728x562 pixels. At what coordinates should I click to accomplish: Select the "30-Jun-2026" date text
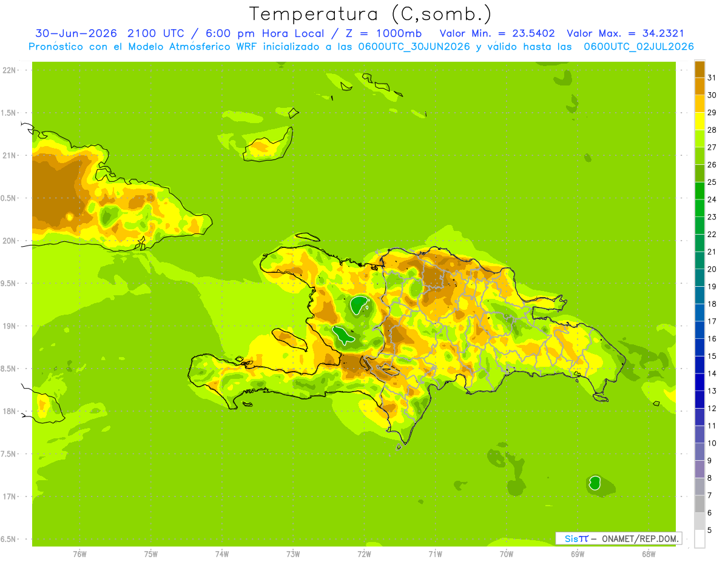pyautogui.click(x=77, y=33)
